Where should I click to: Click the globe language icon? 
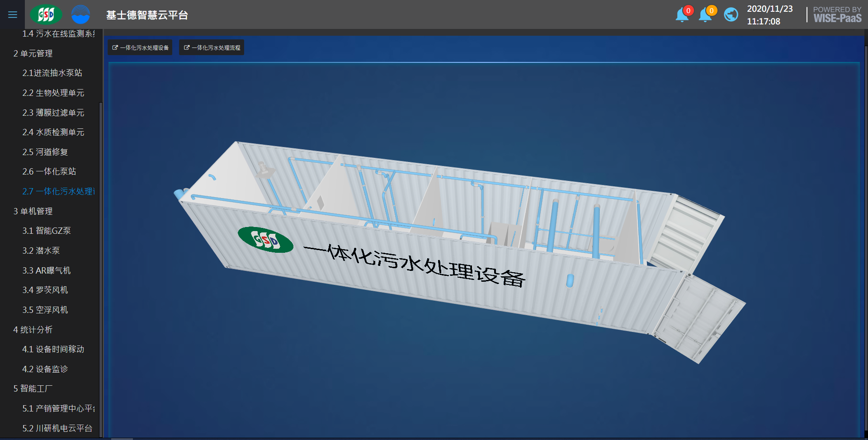(x=731, y=15)
